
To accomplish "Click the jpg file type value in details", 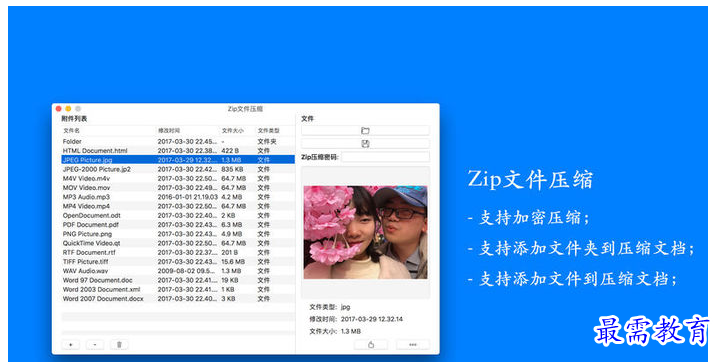I will pos(345,307).
